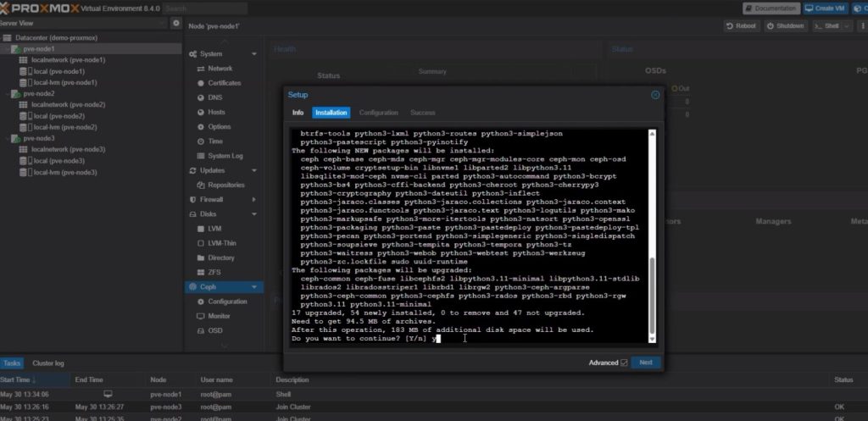Select local-lvm (pve-node3) storage

pos(64,172)
